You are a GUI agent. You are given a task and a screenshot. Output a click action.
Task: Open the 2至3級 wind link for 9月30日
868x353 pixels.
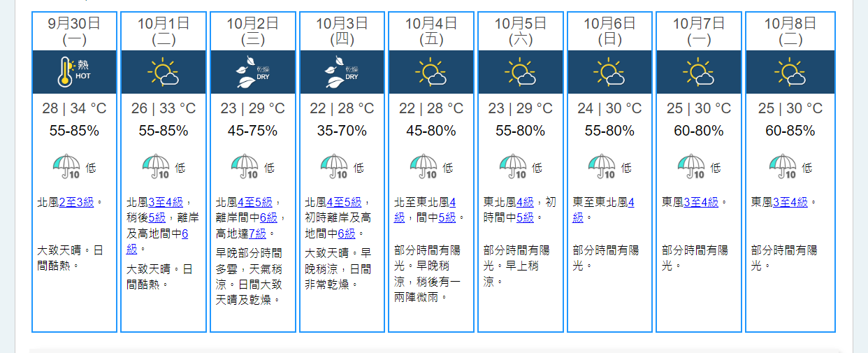pos(76,202)
